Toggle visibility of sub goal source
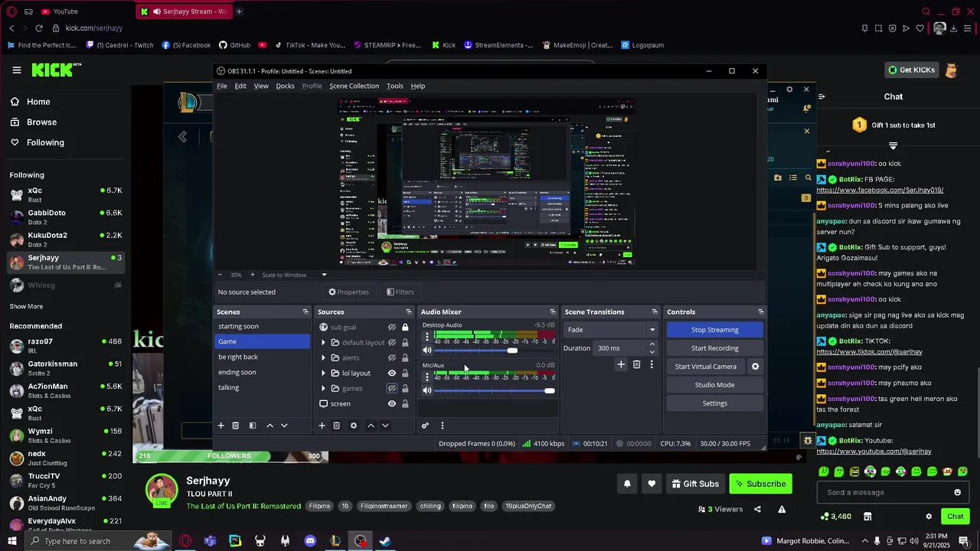980x551 pixels. [391, 328]
